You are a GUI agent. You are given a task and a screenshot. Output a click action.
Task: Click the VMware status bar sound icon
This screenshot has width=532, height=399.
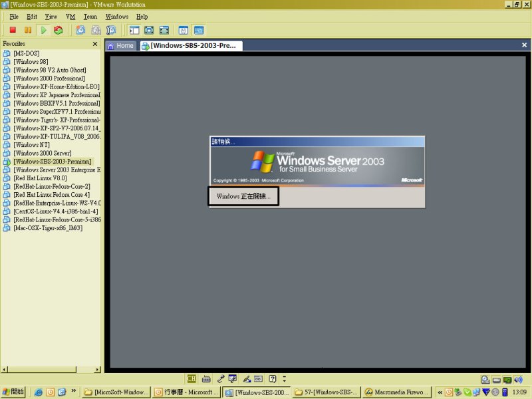coord(518,380)
